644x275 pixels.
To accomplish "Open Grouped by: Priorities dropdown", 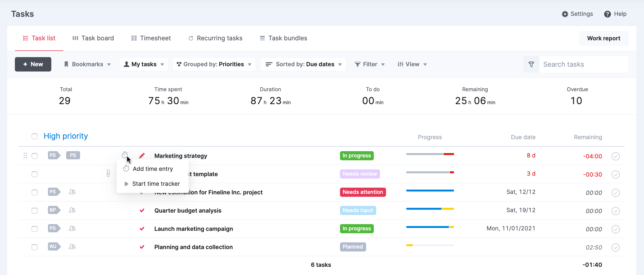I will 214,64.
